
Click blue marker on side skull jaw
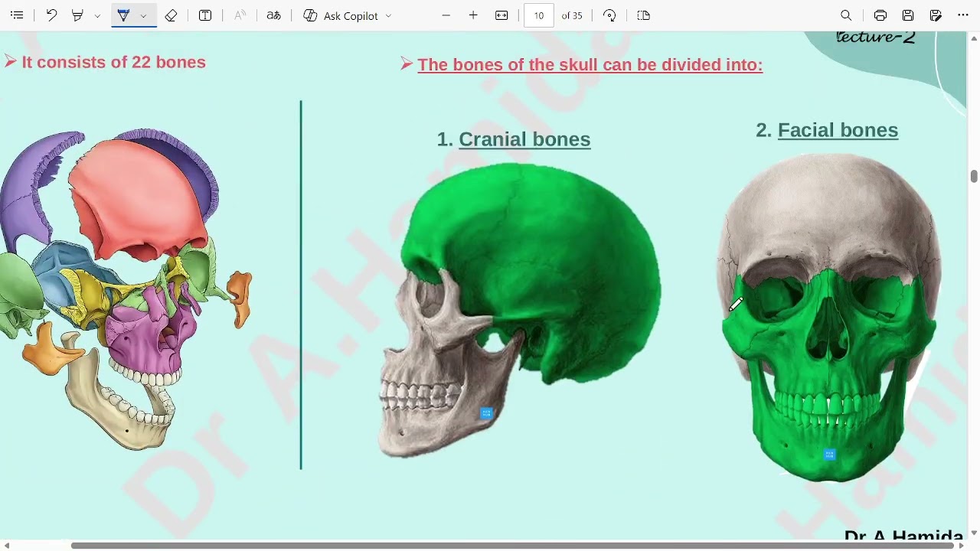[486, 413]
